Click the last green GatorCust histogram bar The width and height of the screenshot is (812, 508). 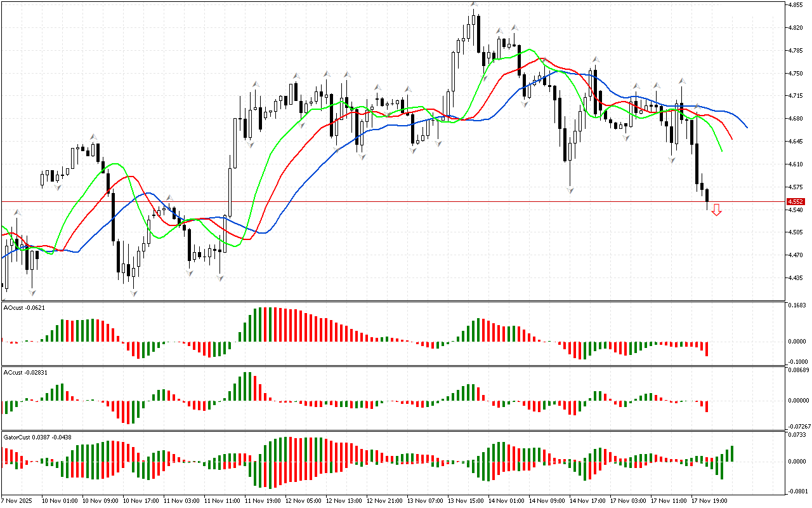(x=732, y=453)
